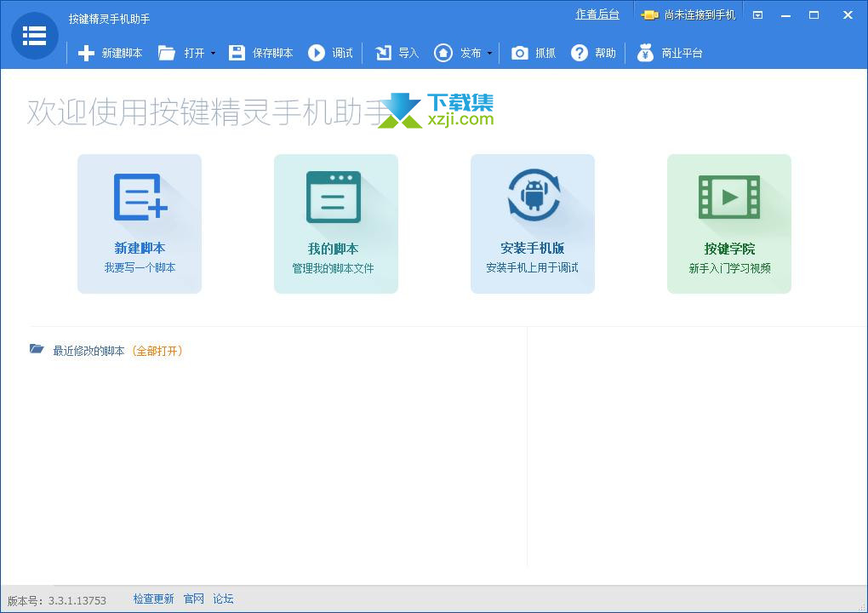
Task: Open the 我的脚本 card
Action: (x=336, y=224)
